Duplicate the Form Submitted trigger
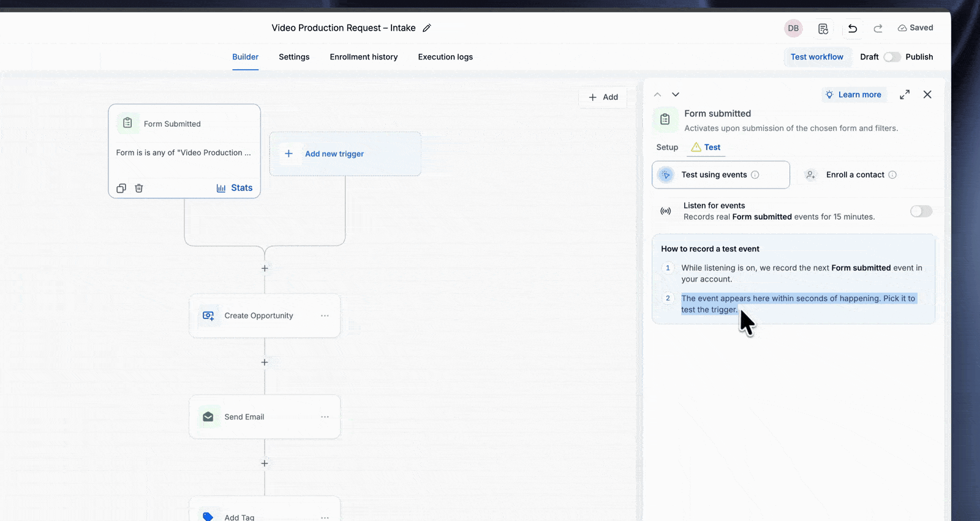 [x=121, y=189]
